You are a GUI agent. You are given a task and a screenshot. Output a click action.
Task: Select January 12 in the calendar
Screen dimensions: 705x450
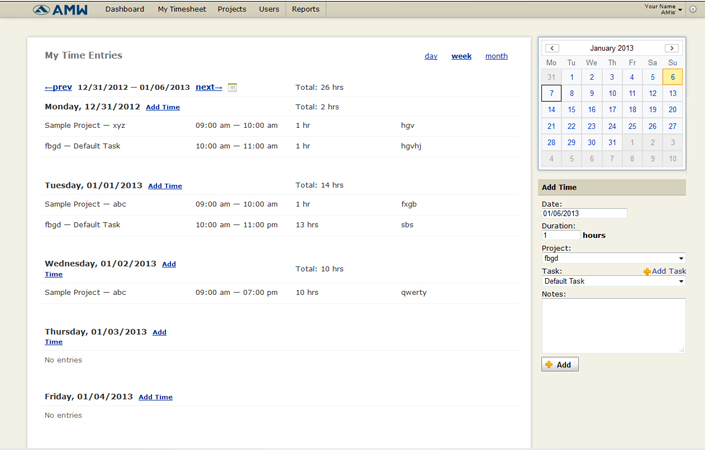point(652,94)
